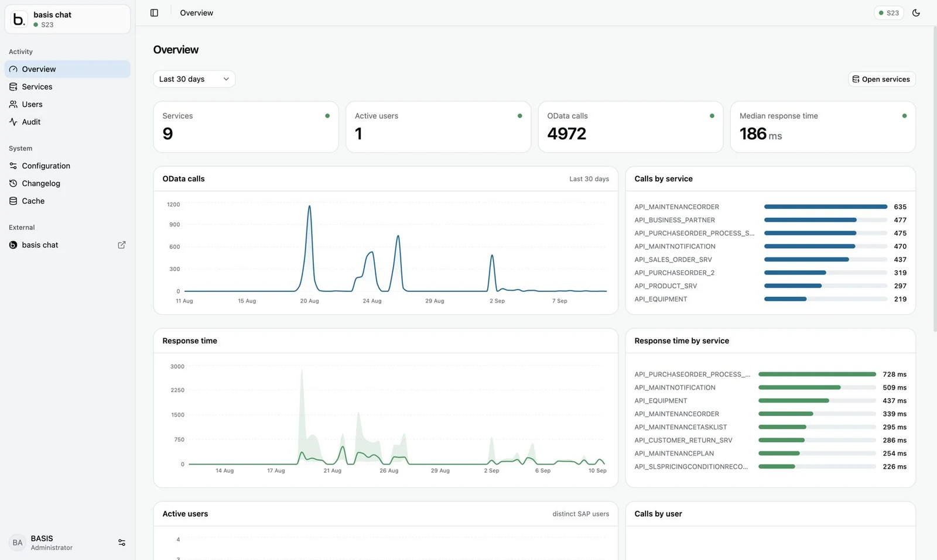937x560 pixels.
Task: Click the 509 ms response time value
Action: tap(894, 387)
